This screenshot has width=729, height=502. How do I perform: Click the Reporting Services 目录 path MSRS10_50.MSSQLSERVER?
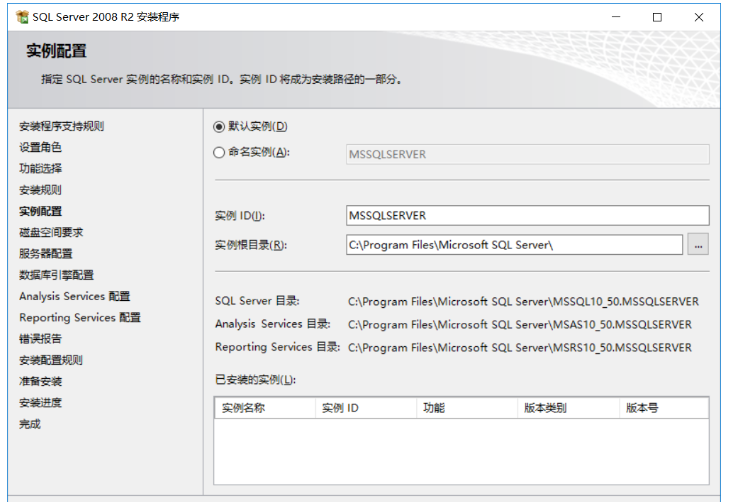(520, 348)
